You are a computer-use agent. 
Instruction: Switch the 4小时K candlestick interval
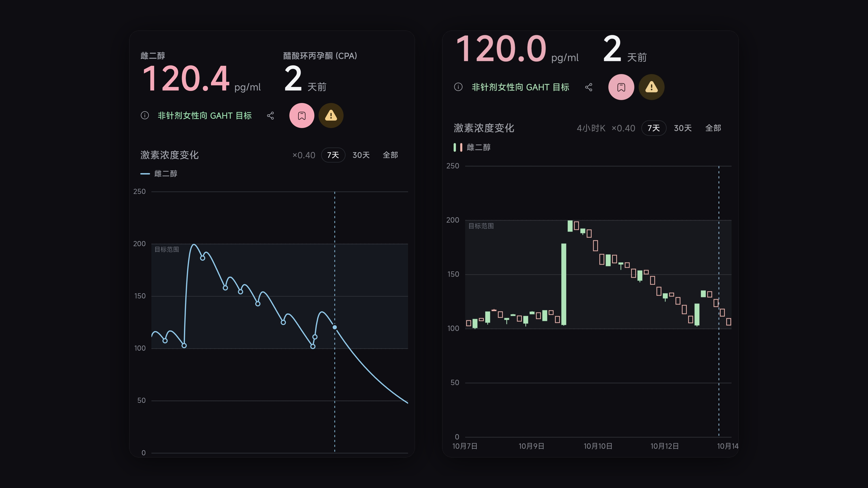591,128
